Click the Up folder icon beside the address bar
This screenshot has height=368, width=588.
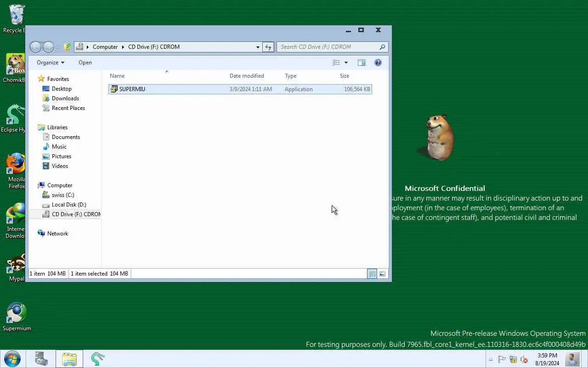(68, 47)
